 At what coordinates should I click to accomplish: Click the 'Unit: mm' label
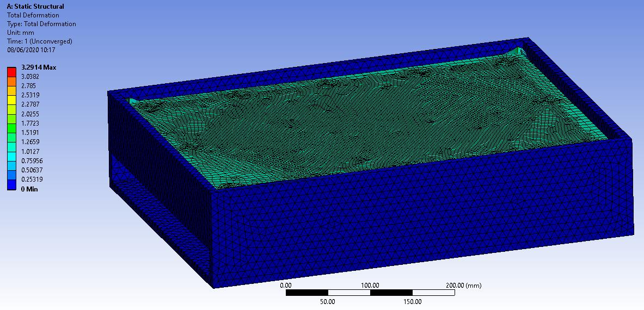21,33
